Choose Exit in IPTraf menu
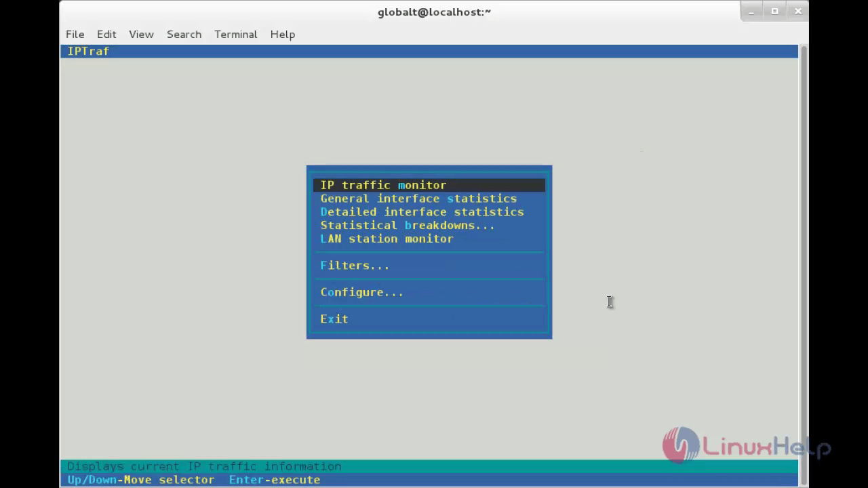The image size is (868, 488). (x=429, y=319)
